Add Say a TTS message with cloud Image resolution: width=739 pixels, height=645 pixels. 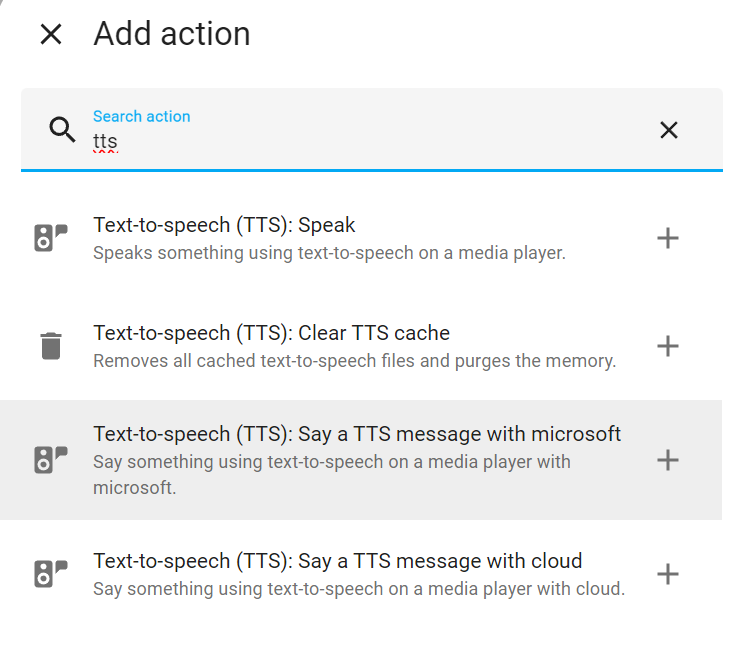[x=668, y=574]
